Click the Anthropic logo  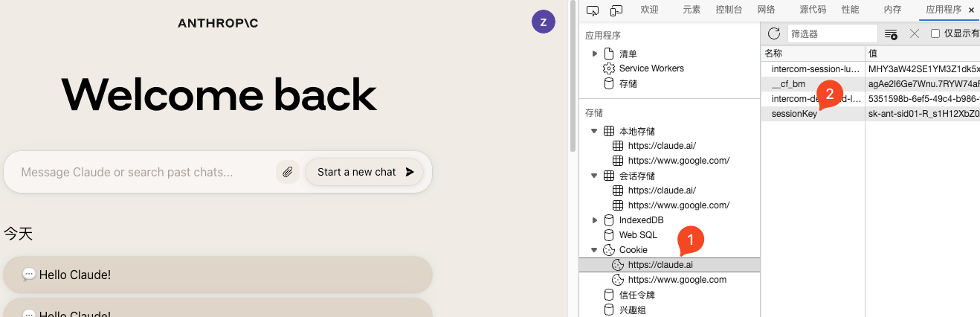218,23
